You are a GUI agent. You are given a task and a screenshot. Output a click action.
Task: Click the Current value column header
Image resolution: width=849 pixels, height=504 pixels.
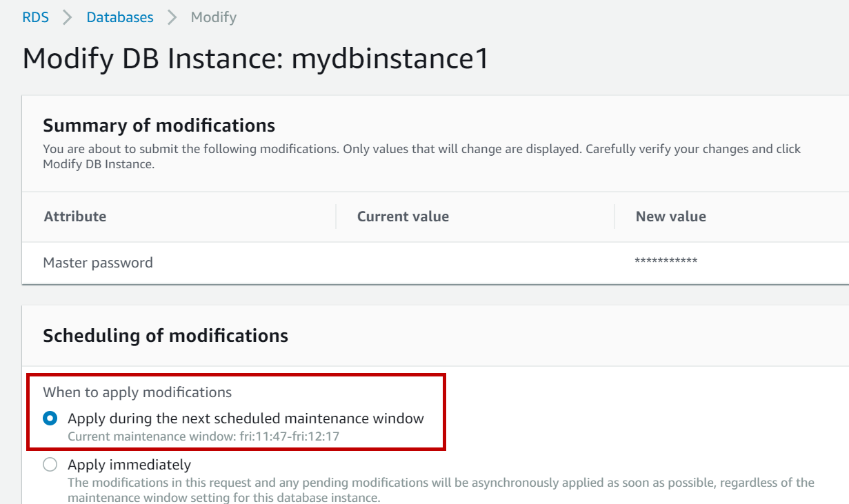tap(403, 216)
